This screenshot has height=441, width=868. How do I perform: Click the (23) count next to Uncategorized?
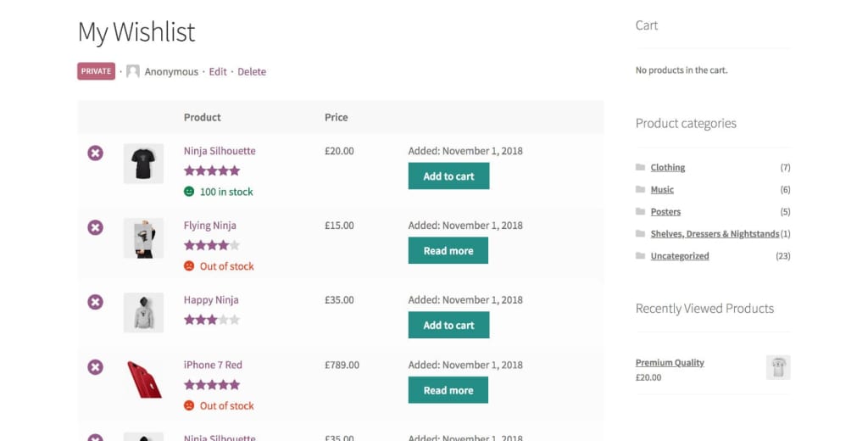[x=782, y=256]
